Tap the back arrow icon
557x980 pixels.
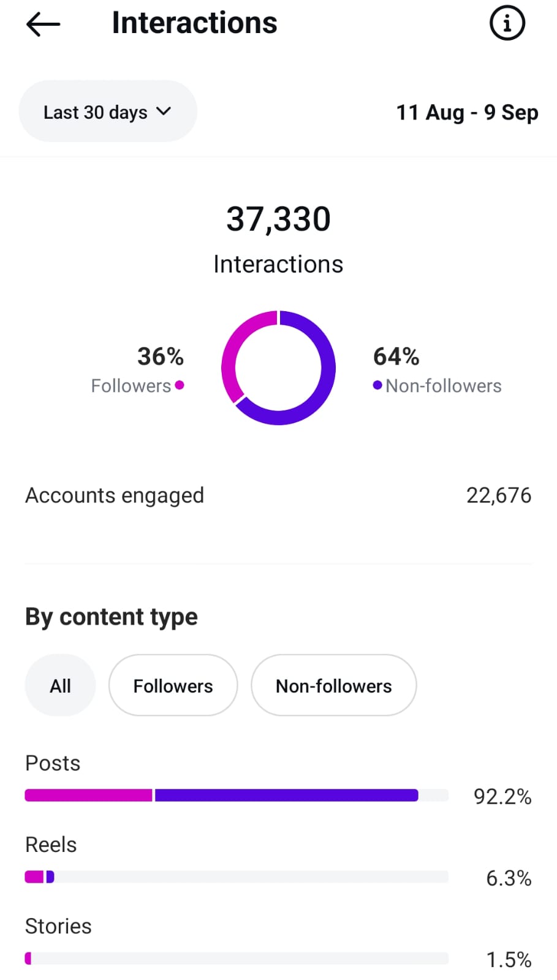pos(43,24)
